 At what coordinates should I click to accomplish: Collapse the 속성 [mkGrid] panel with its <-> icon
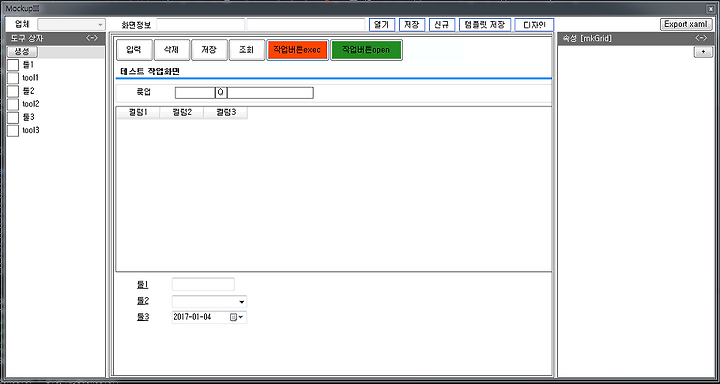(701, 38)
